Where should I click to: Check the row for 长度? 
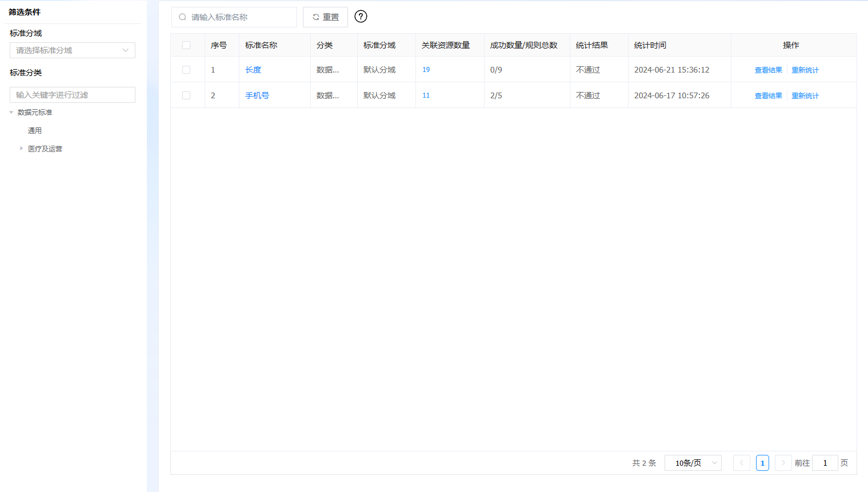pyautogui.click(x=186, y=70)
